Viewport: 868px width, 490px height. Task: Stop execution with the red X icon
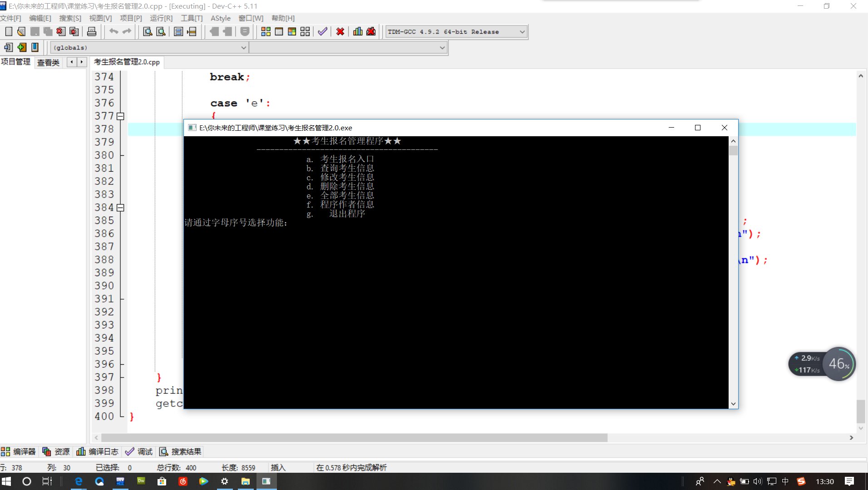coord(340,31)
